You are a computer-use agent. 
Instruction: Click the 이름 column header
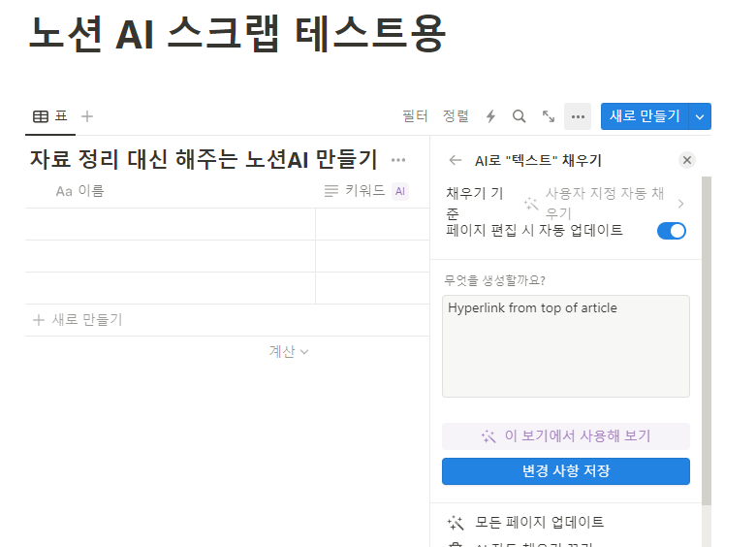[x=79, y=191]
